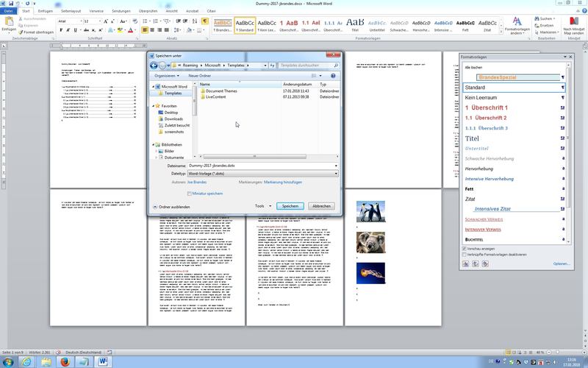Enable the Miniatur speichern checkbox
588x368 pixels.
click(x=190, y=193)
